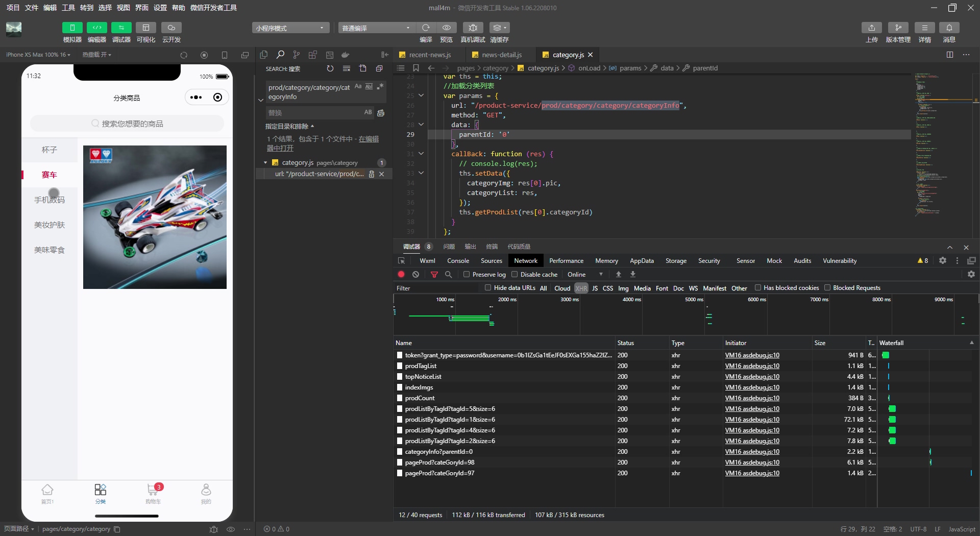Viewport: 980px width, 536px height.
Task: Click the network filter funnel icon
Action: (434, 275)
